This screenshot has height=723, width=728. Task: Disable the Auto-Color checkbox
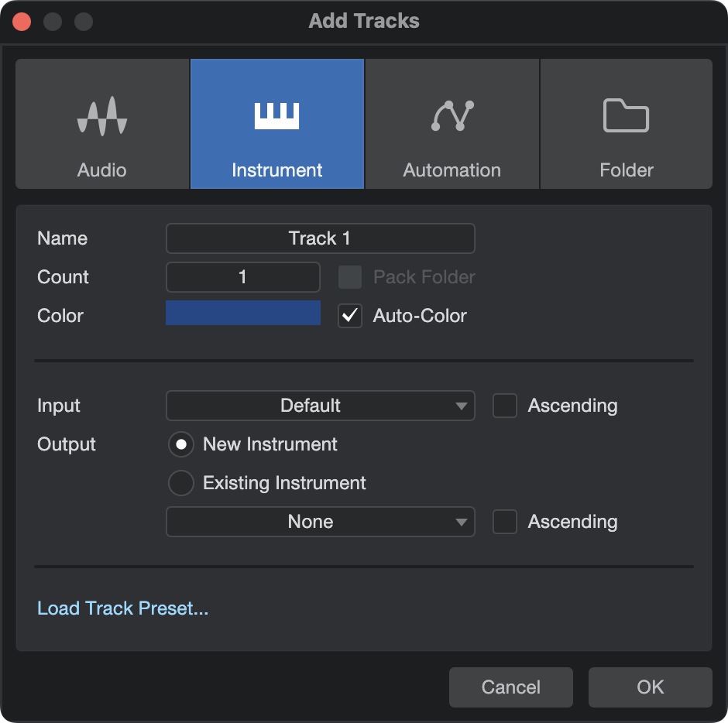tap(349, 316)
